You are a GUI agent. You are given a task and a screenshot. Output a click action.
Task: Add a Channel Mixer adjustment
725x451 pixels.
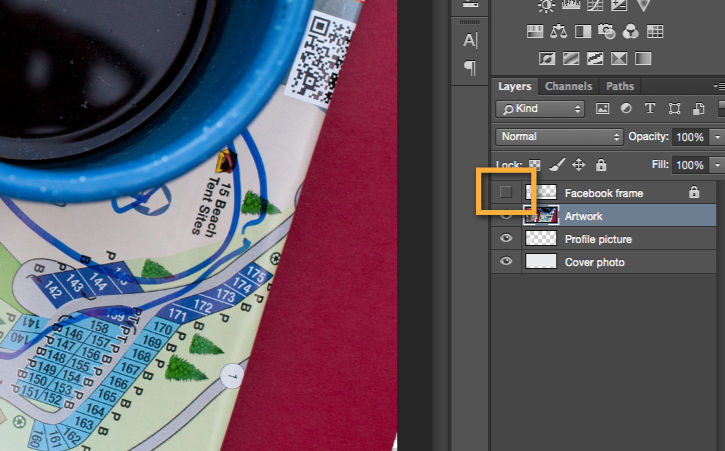point(631,31)
